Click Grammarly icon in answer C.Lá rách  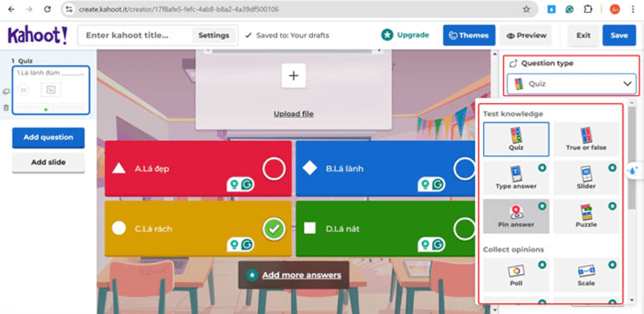click(x=247, y=245)
